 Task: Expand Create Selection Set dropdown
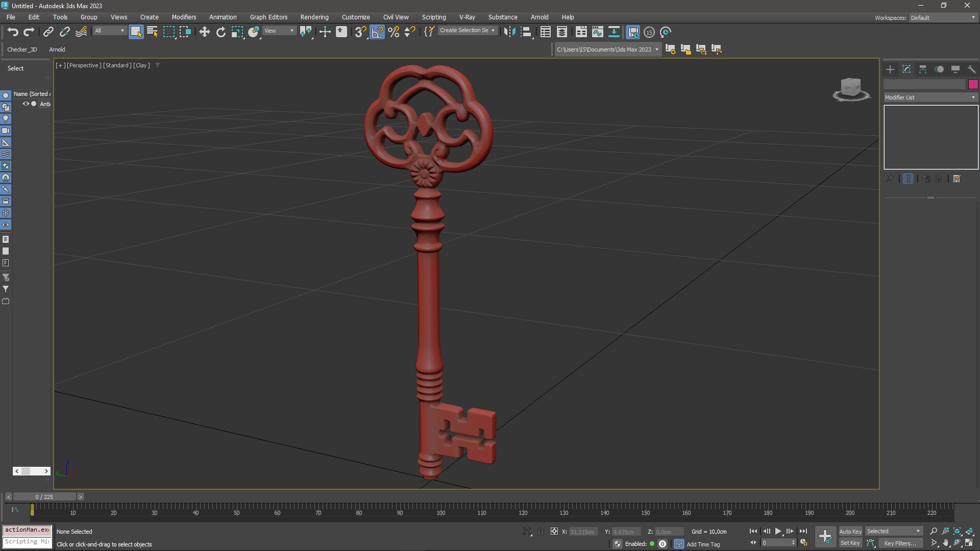468,31
